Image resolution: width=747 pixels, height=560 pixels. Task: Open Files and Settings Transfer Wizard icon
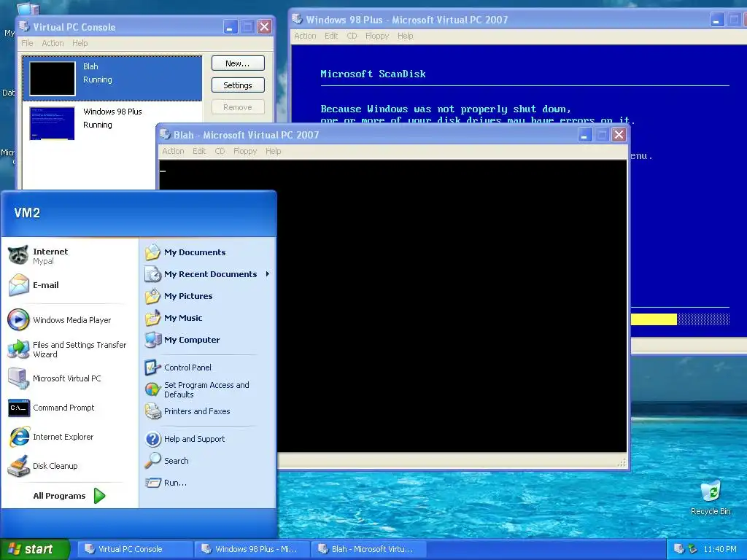(x=18, y=349)
